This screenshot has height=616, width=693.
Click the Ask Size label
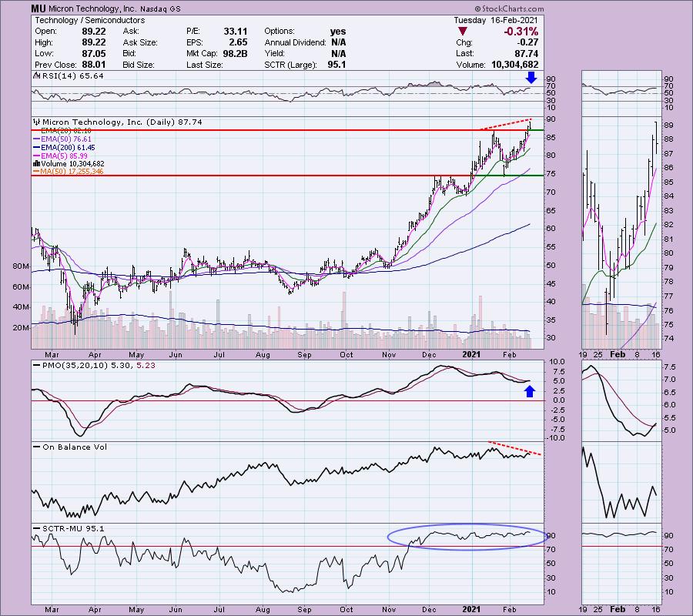[140, 42]
